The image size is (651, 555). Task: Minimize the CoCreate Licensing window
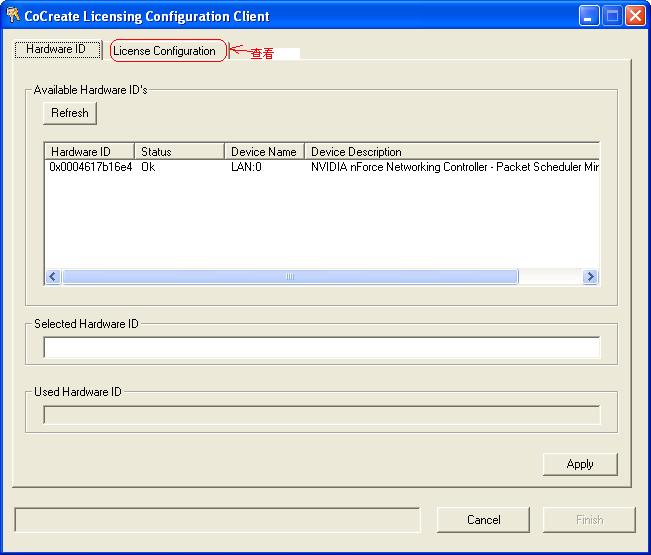pos(589,16)
